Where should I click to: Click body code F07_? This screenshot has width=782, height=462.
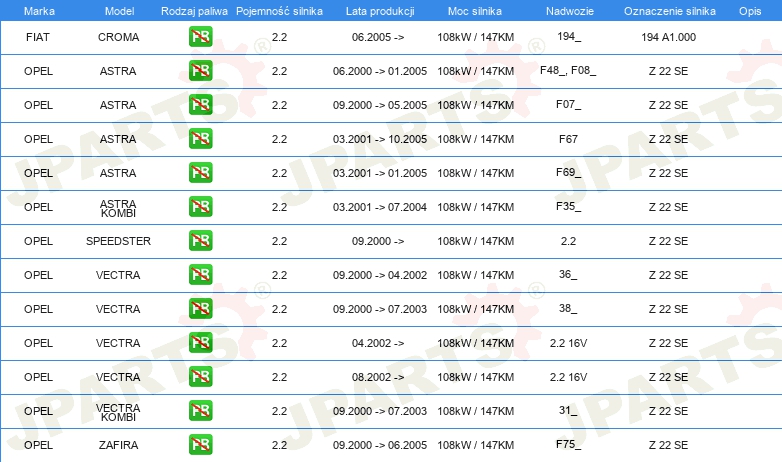tap(569, 104)
